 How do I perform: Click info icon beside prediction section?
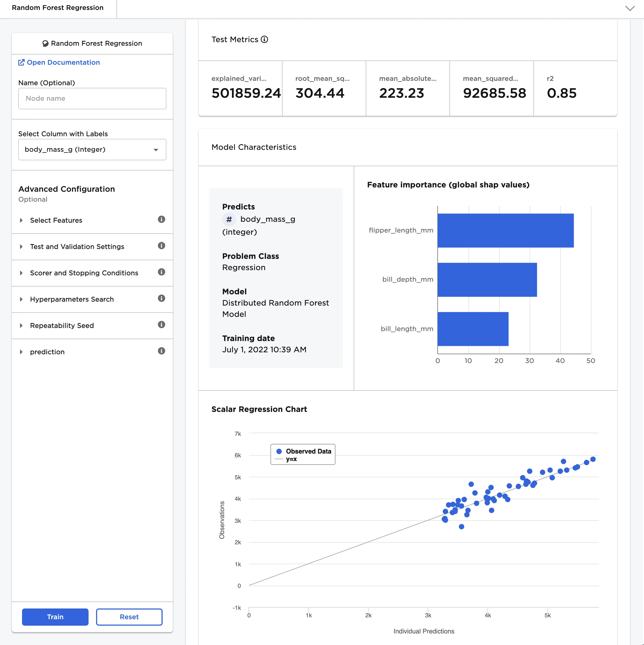(x=161, y=351)
